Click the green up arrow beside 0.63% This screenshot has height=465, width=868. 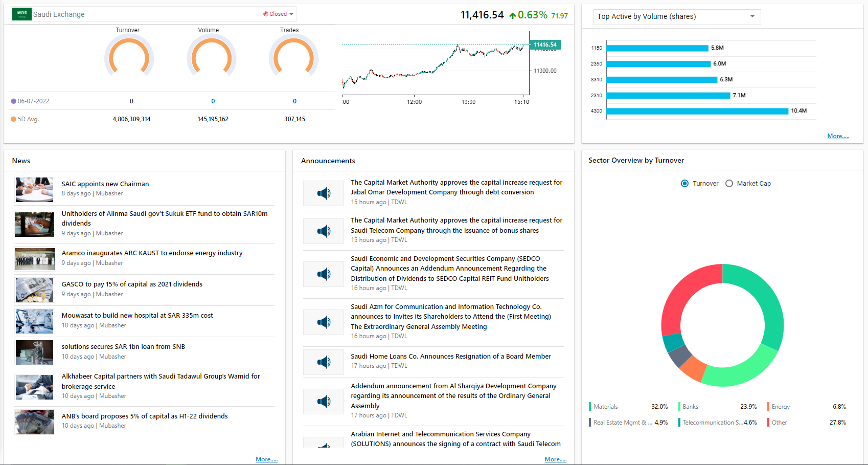coord(512,15)
